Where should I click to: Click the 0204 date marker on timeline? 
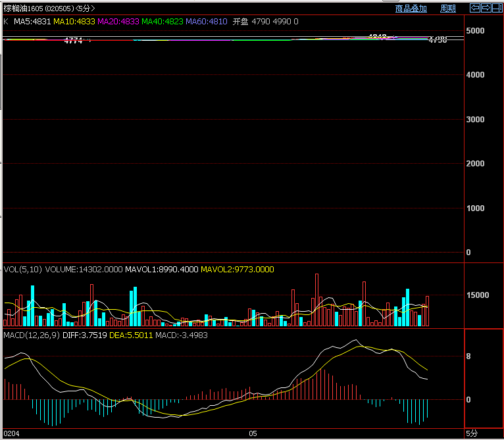point(11,434)
